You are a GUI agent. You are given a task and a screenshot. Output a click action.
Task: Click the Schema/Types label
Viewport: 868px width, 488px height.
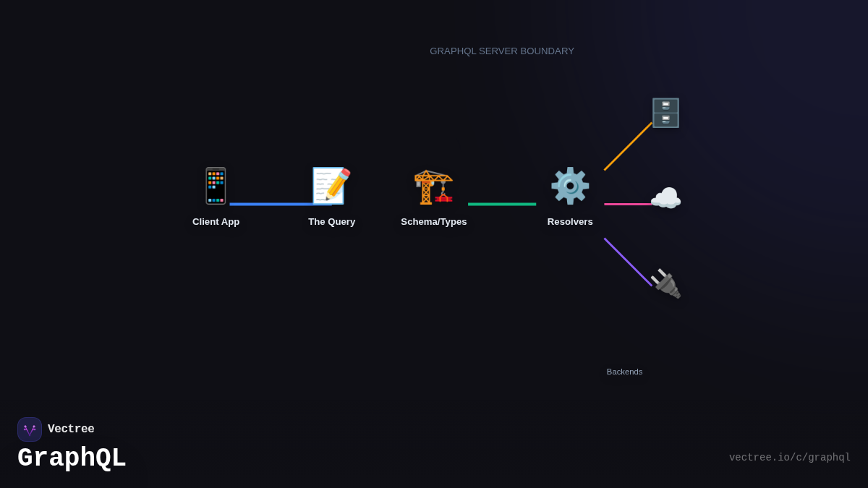[433, 221]
